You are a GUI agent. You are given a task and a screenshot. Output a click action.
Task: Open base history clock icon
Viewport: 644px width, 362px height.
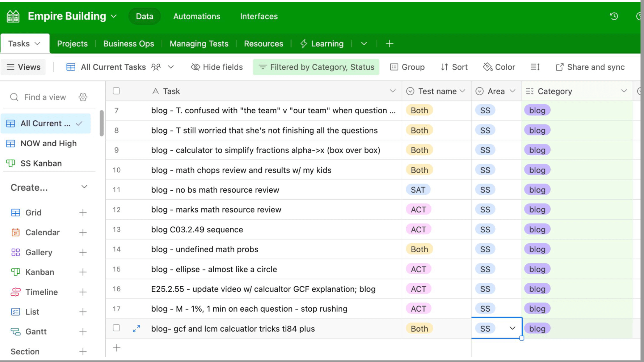614,16
